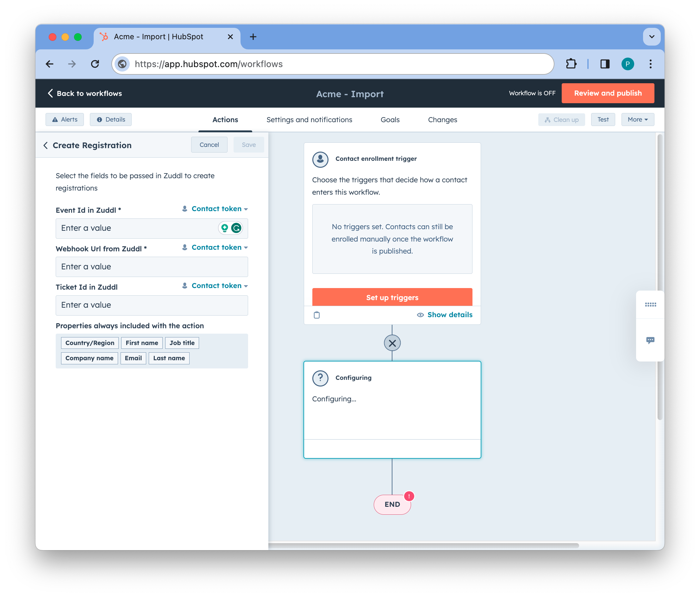Open a new browser tab
The image size is (700, 597).
coord(253,36)
